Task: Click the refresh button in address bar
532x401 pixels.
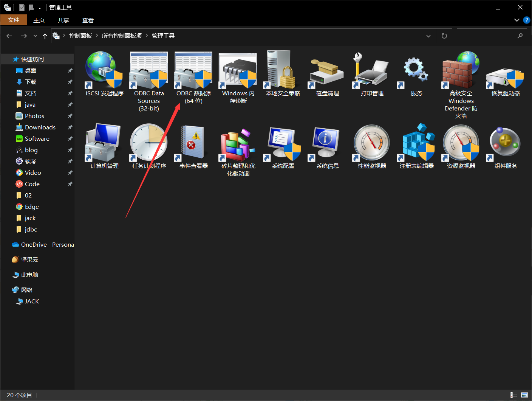Action: pos(444,36)
